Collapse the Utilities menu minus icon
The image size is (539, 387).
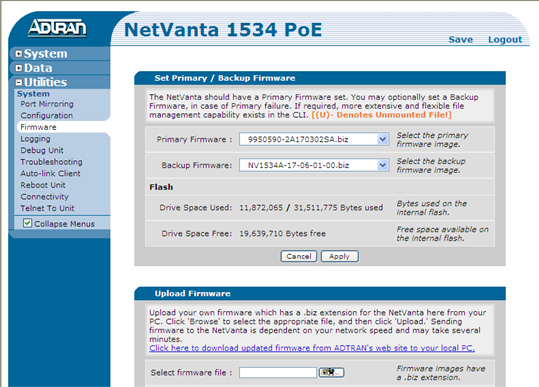point(19,82)
